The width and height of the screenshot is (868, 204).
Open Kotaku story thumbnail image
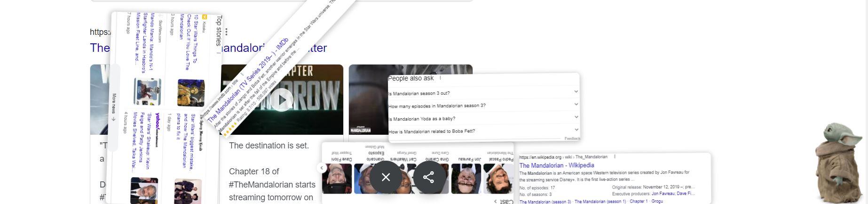(x=191, y=93)
